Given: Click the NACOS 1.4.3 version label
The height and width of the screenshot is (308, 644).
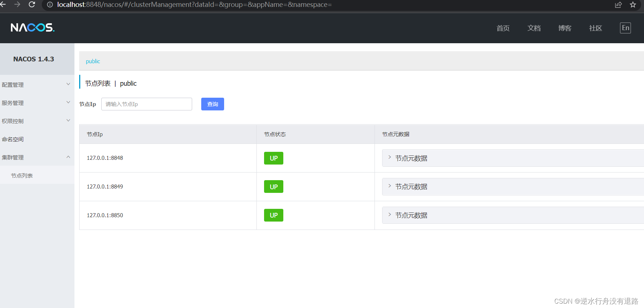Looking at the screenshot, I should pyautogui.click(x=34, y=59).
